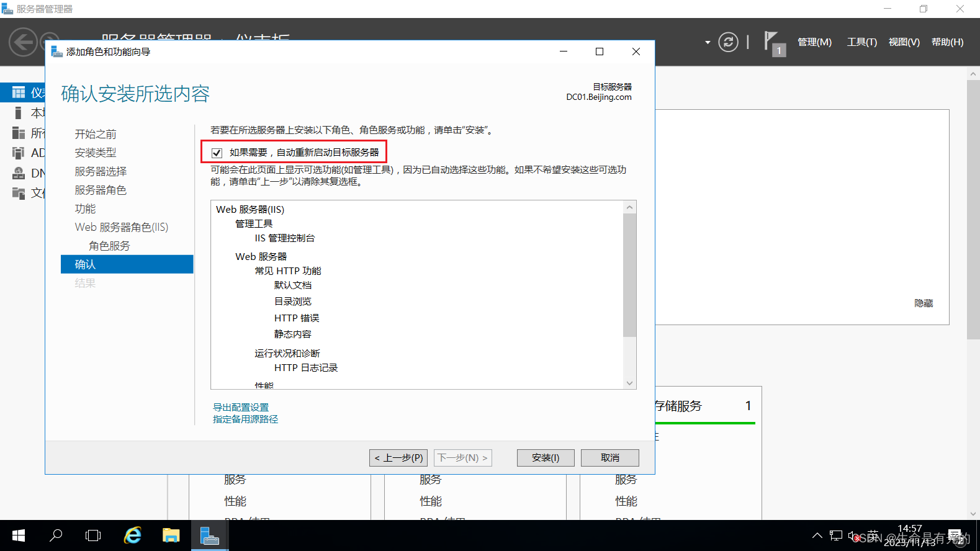Image resolution: width=980 pixels, height=551 pixels.
Task: Open the Windows Start menu
Action: click(19, 535)
